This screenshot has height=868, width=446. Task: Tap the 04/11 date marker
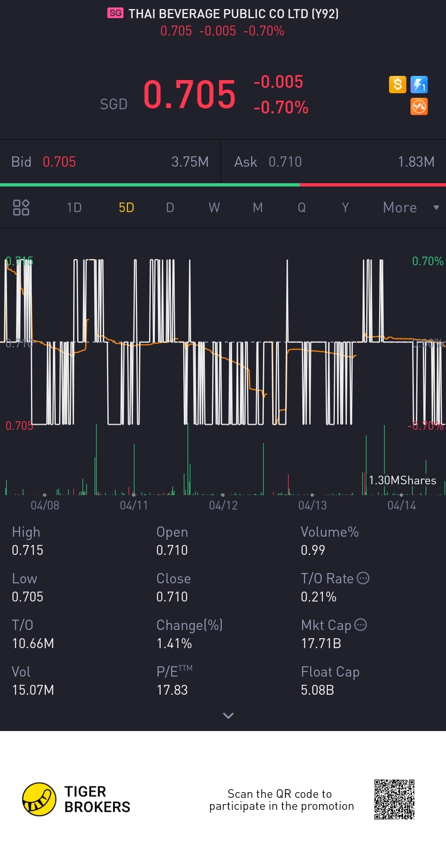tap(134, 505)
